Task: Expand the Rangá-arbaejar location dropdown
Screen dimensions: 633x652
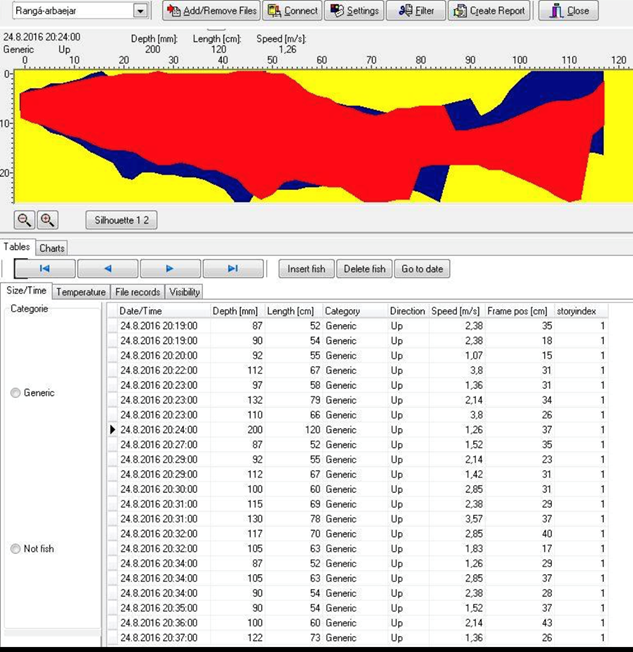Action: (140, 11)
